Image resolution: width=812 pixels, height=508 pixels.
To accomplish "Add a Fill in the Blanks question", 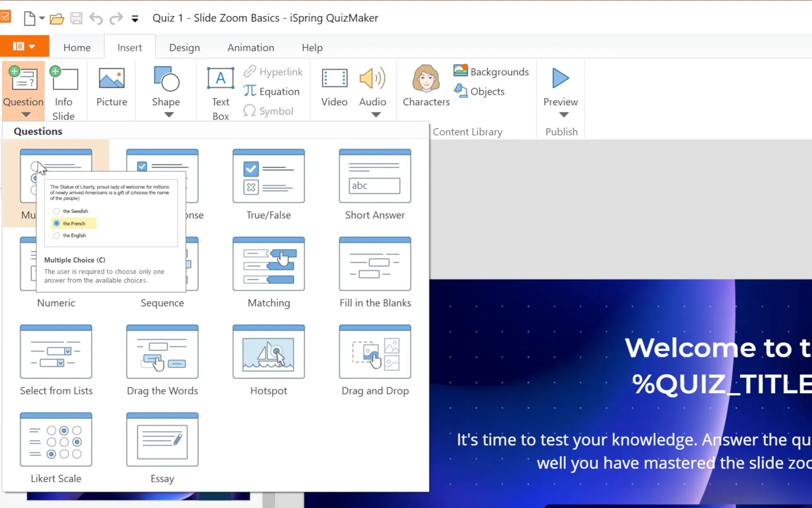I will [x=375, y=272].
